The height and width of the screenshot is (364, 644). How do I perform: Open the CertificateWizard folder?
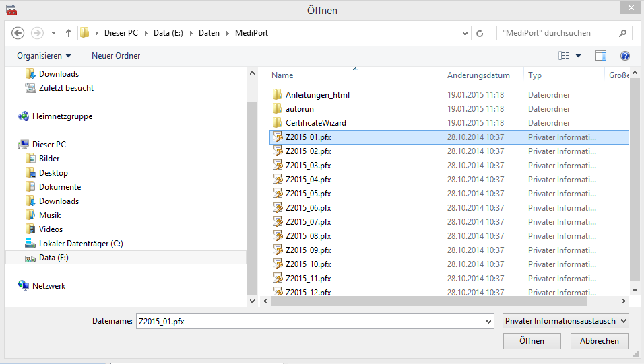pyautogui.click(x=315, y=123)
